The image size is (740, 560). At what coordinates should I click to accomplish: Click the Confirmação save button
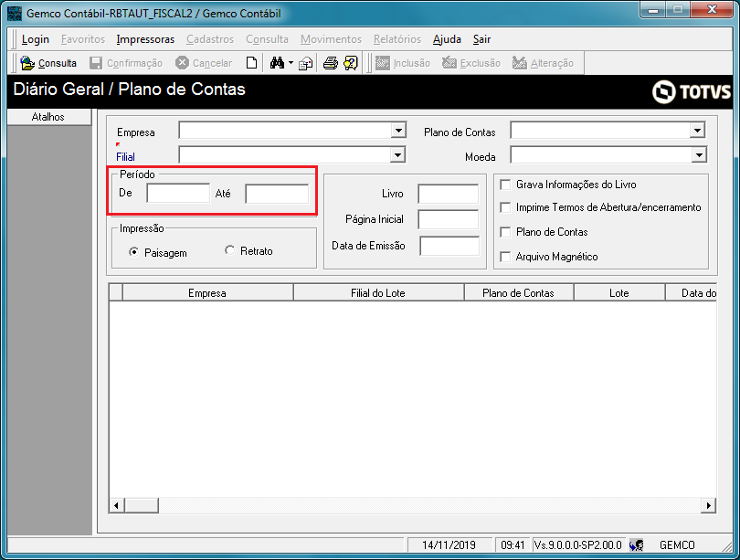click(x=126, y=63)
